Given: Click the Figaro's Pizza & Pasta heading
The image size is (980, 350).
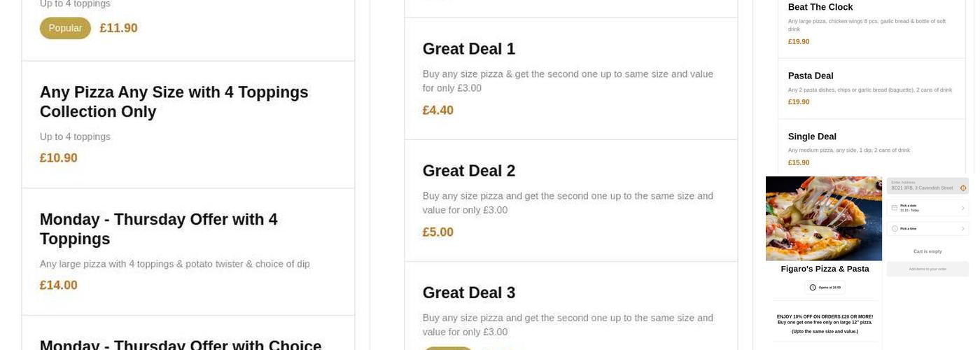Looking at the screenshot, I should tap(825, 269).
